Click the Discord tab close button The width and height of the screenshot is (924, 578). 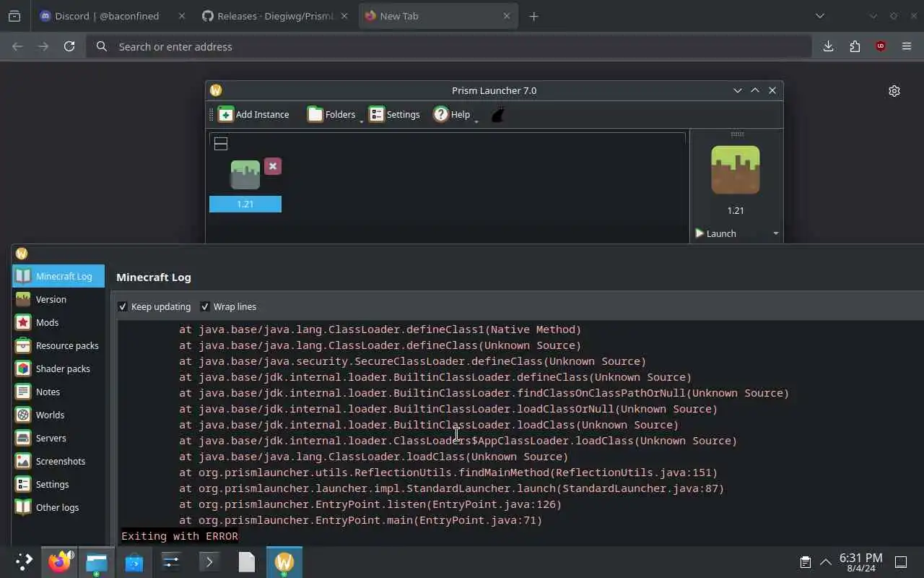(181, 16)
